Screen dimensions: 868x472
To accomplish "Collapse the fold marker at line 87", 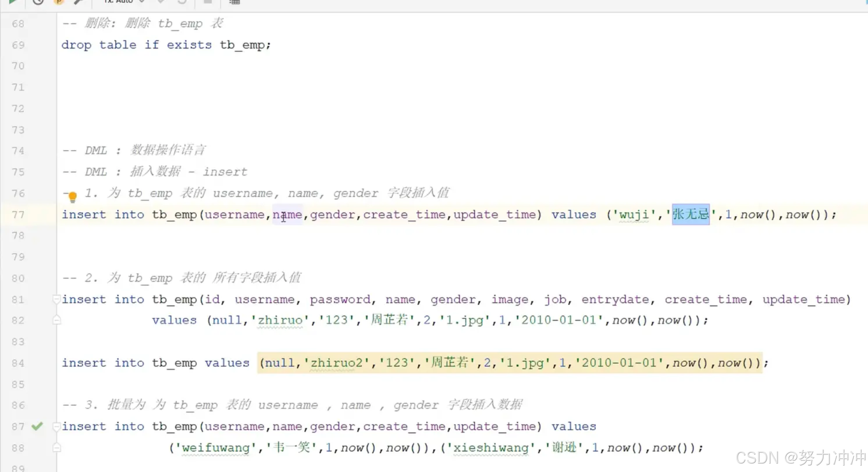I will click(x=56, y=426).
